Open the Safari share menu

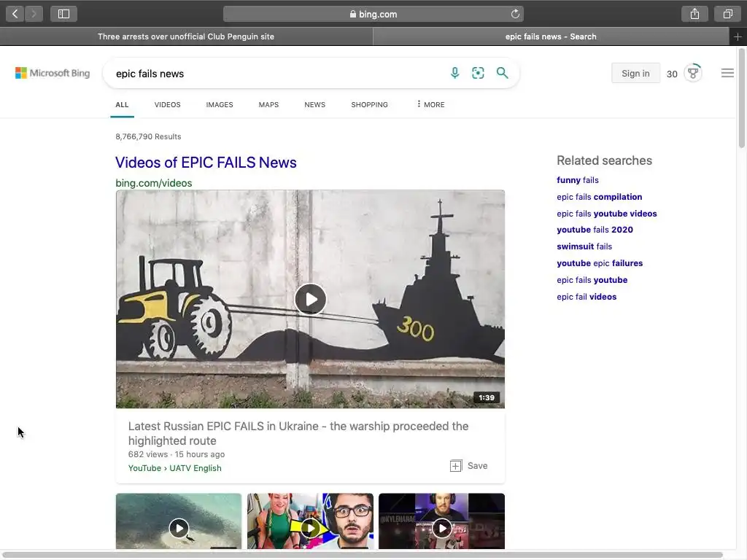point(694,14)
